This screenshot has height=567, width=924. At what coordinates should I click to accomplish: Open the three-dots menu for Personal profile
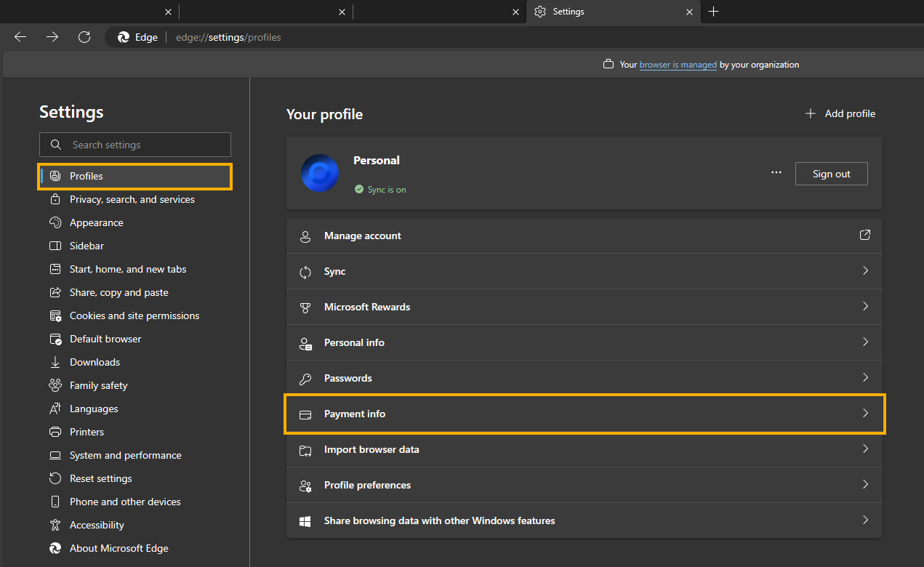tap(776, 173)
